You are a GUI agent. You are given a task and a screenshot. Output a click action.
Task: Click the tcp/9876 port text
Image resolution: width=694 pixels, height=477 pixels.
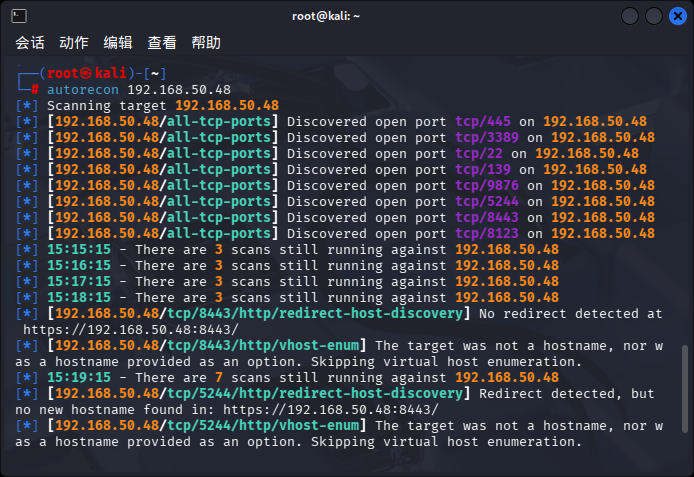pos(487,185)
